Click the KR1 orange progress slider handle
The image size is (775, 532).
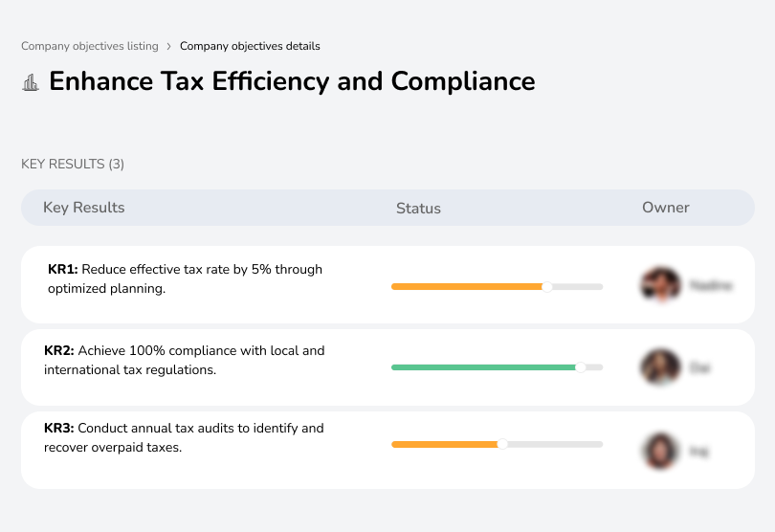pos(546,287)
